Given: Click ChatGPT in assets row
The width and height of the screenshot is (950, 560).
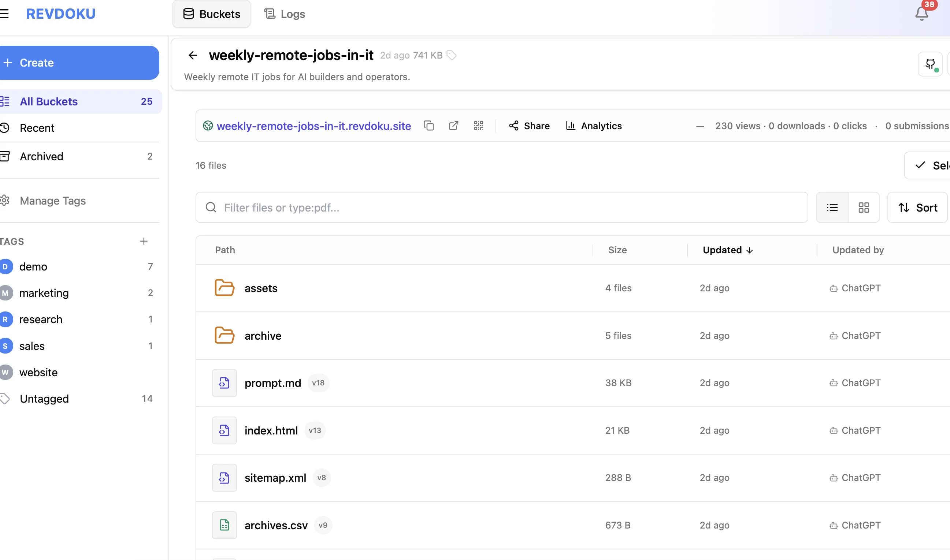Looking at the screenshot, I should click(x=855, y=288).
